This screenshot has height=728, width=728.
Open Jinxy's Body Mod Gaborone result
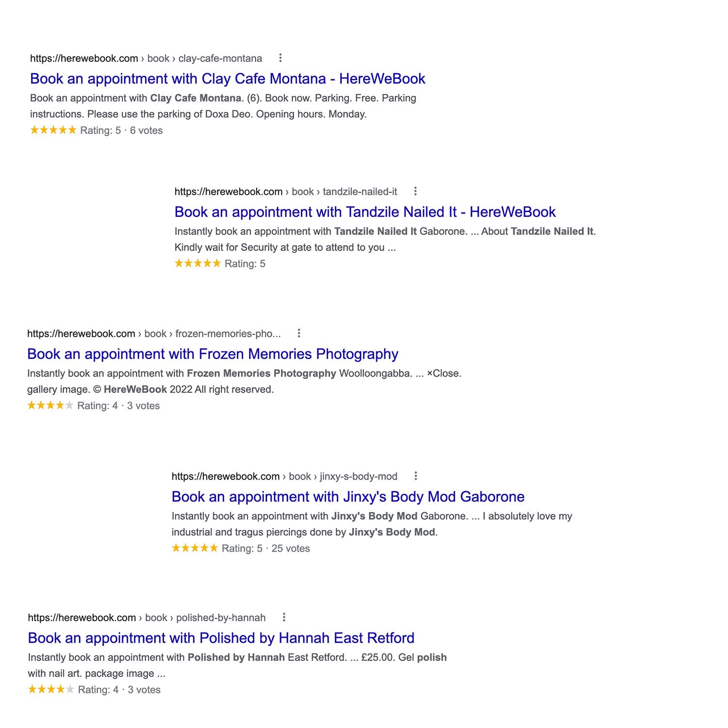348,497
